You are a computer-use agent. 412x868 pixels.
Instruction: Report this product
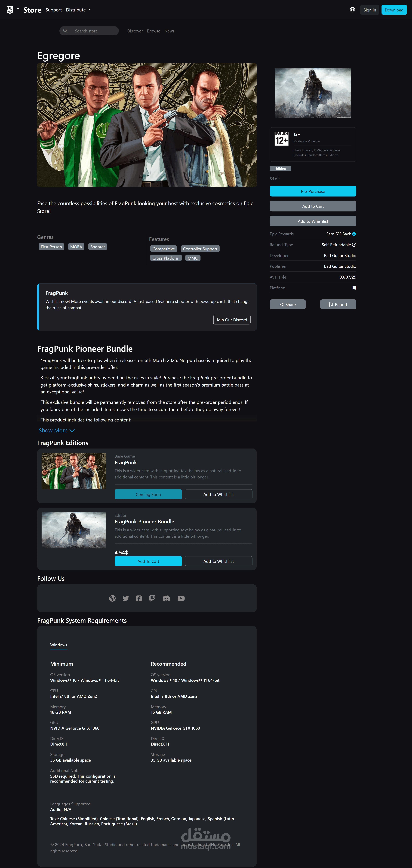[x=338, y=304]
